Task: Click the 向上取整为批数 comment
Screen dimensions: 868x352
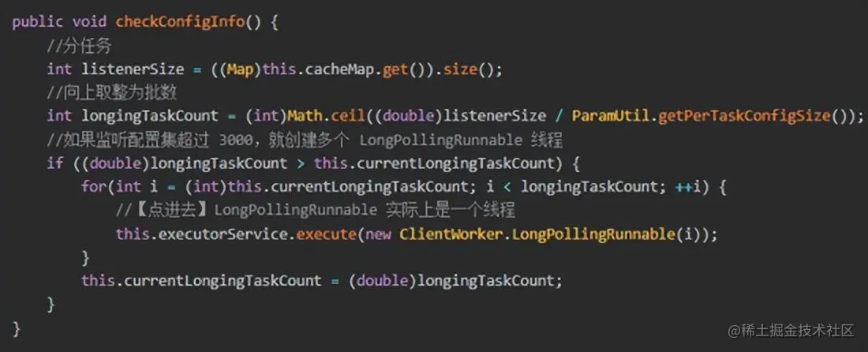Action: (112, 93)
